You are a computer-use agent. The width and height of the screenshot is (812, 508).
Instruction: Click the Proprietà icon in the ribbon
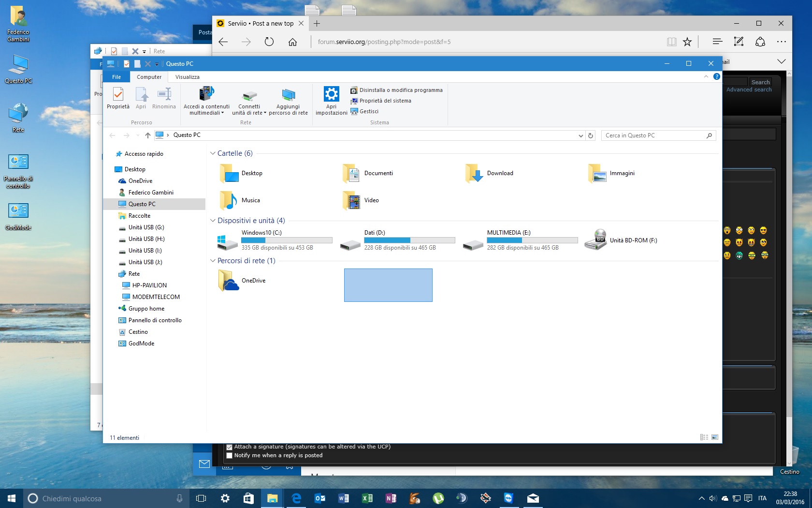point(118,98)
